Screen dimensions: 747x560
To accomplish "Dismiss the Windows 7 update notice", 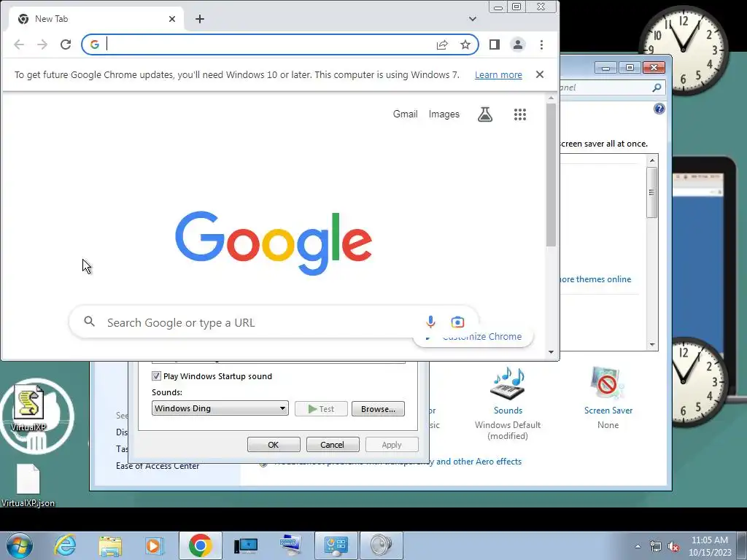I will click(x=540, y=74).
